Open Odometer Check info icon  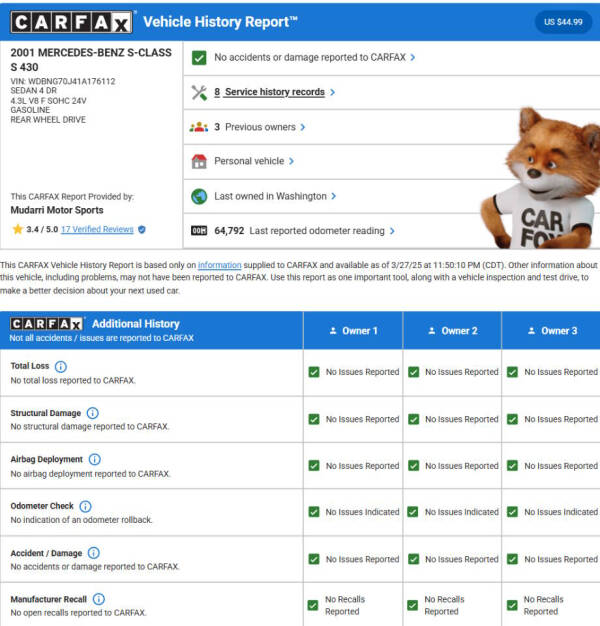click(85, 506)
